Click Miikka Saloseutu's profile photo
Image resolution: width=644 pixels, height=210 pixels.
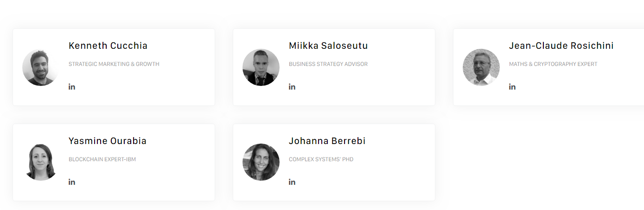(x=261, y=67)
